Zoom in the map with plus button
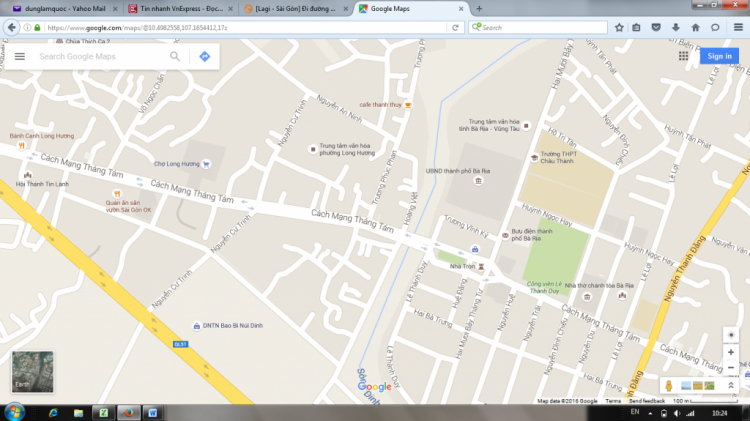Image resolution: width=750 pixels, height=421 pixels. point(731,352)
